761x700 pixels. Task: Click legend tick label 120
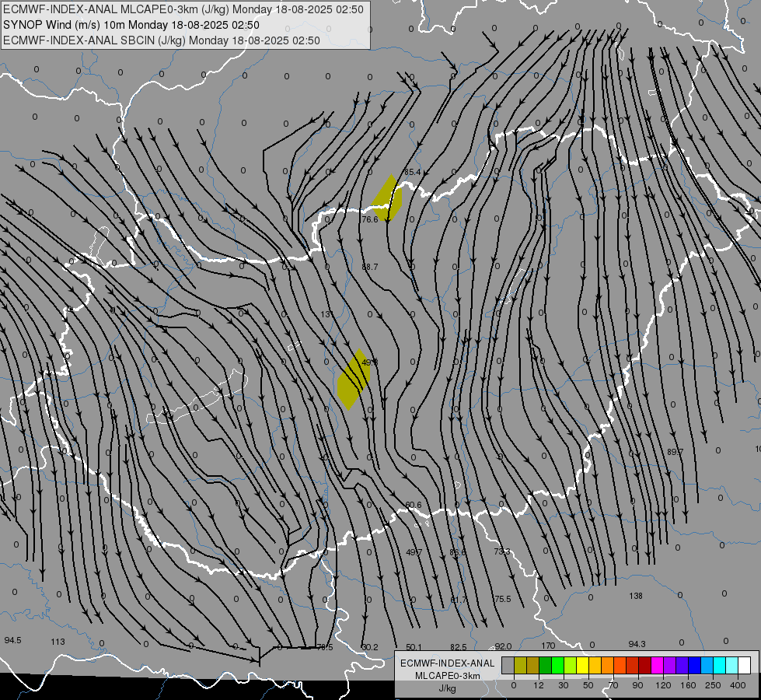click(x=663, y=685)
